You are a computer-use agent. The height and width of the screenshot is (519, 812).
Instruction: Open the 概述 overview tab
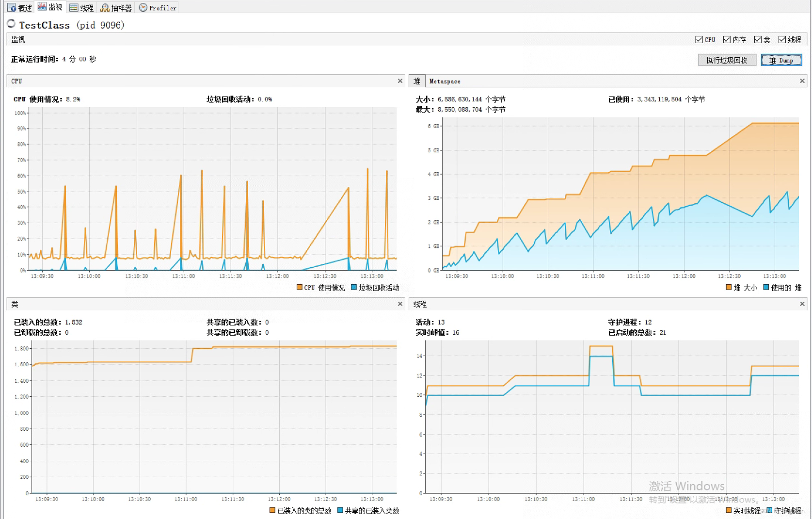coord(19,7)
